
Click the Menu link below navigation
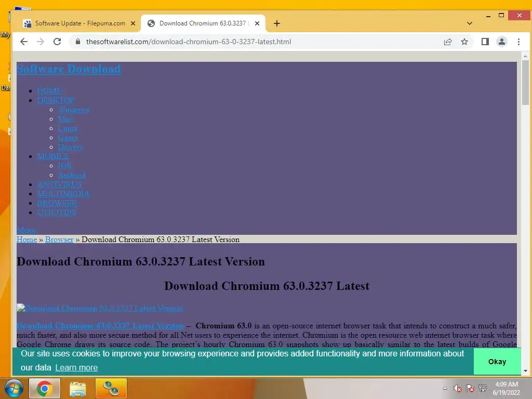[26, 230]
